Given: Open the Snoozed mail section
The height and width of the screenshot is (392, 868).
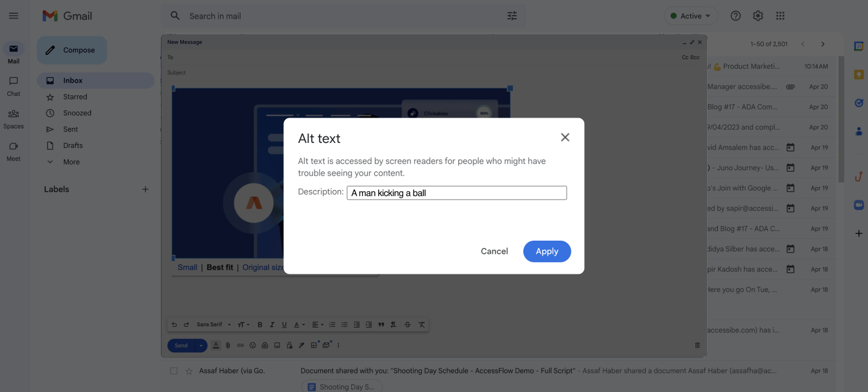Looking at the screenshot, I should (x=77, y=113).
